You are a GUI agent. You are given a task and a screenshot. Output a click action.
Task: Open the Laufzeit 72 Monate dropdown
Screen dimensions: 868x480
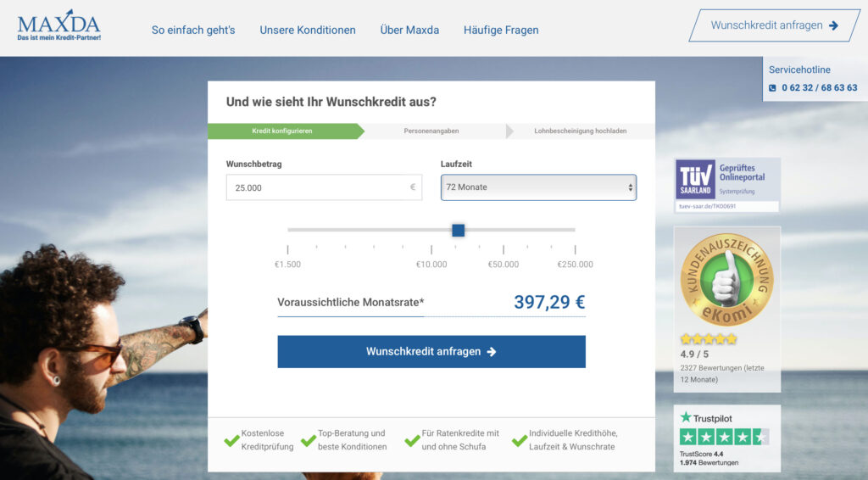coord(538,187)
